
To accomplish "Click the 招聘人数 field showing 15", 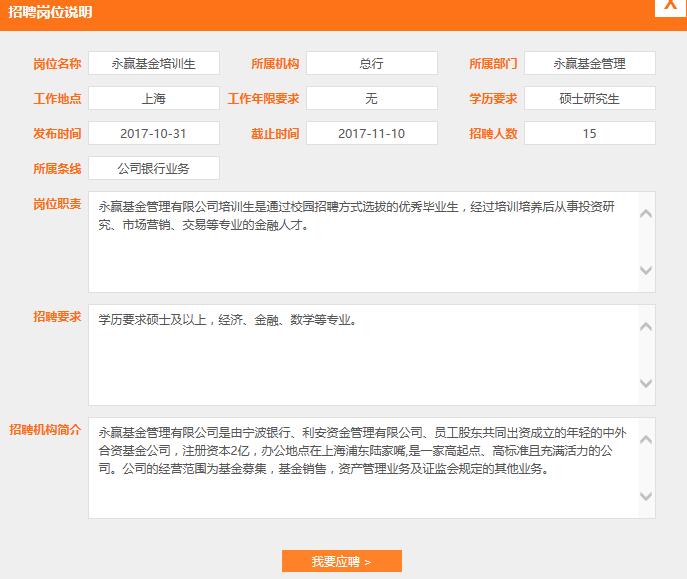I will tap(589, 133).
